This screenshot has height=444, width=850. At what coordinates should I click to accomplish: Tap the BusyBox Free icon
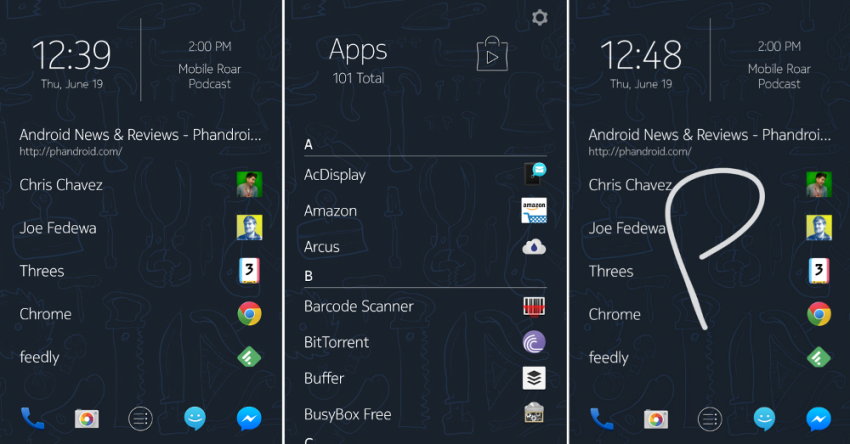click(x=534, y=413)
